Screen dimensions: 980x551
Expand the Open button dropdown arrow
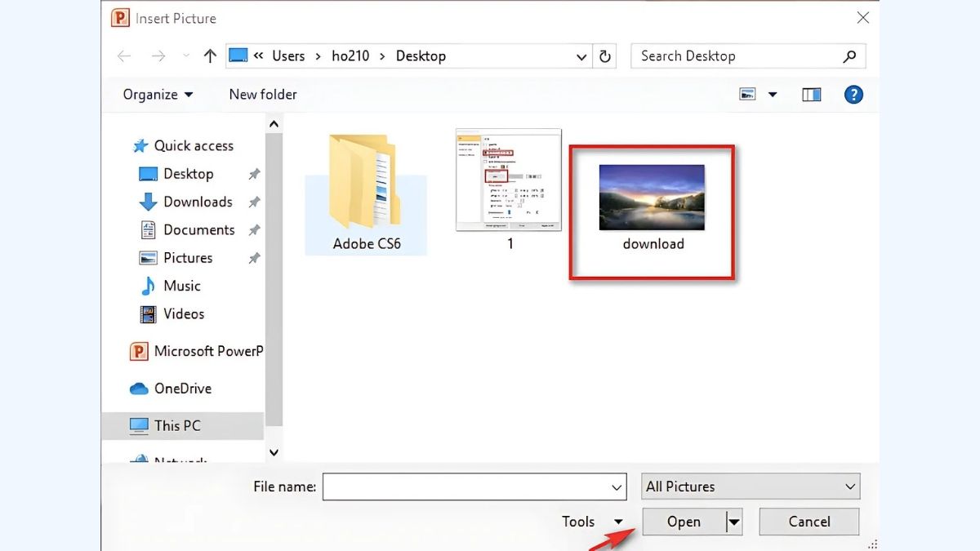click(733, 522)
